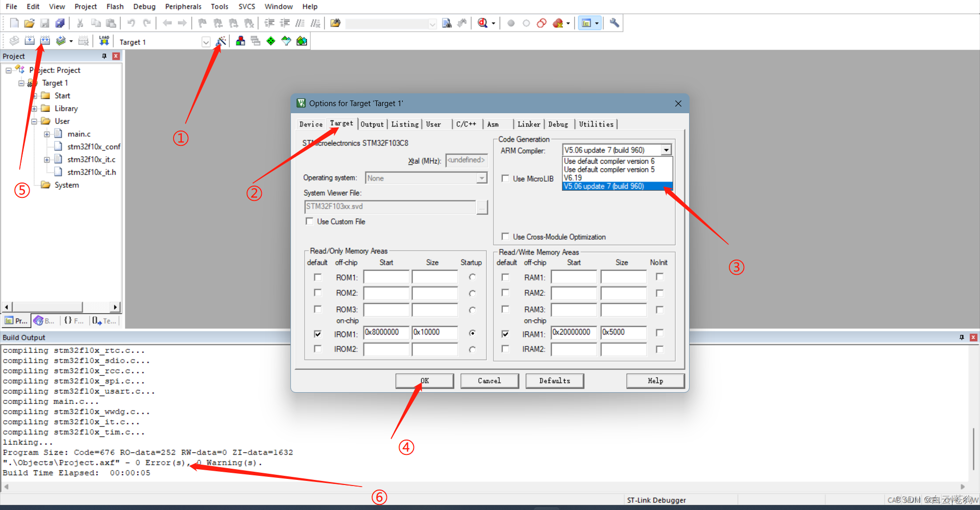Collapse the User folder in project tree
Image resolution: width=980 pixels, height=510 pixels.
(34, 121)
